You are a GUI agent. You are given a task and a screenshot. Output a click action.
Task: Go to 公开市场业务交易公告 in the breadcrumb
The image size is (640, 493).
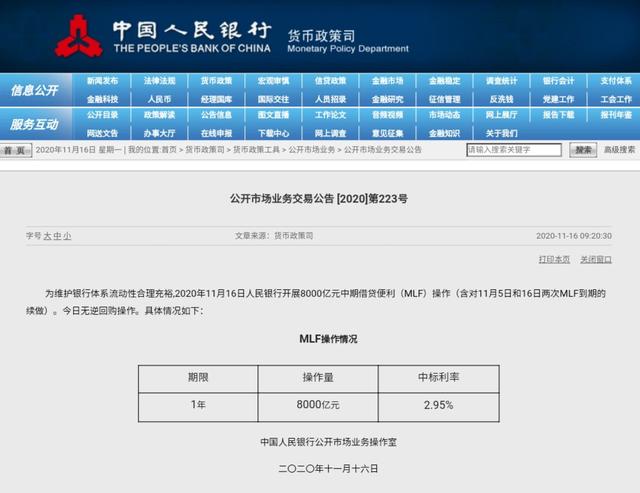(383, 150)
